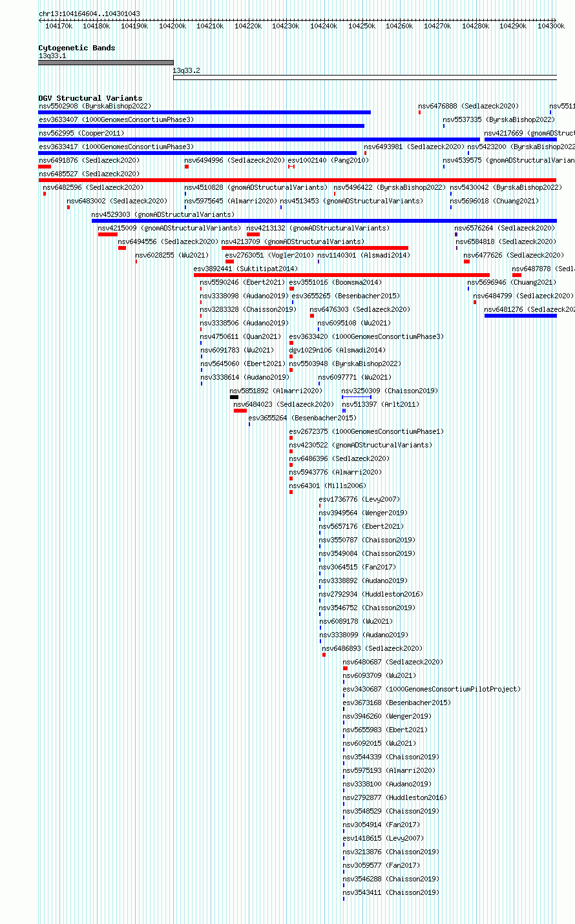Select the 13q33.2 cytogenetic band bar
575x924 pixels.
365,77
